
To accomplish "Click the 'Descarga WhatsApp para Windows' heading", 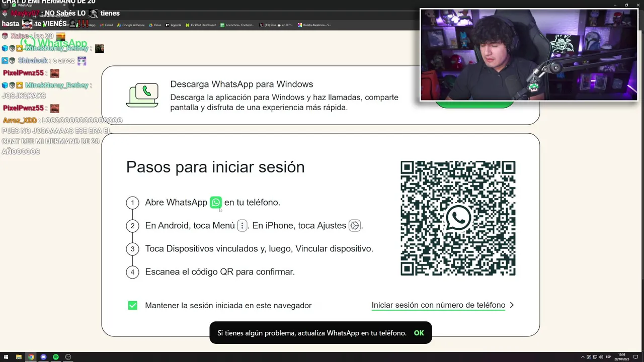I will coord(242,84).
